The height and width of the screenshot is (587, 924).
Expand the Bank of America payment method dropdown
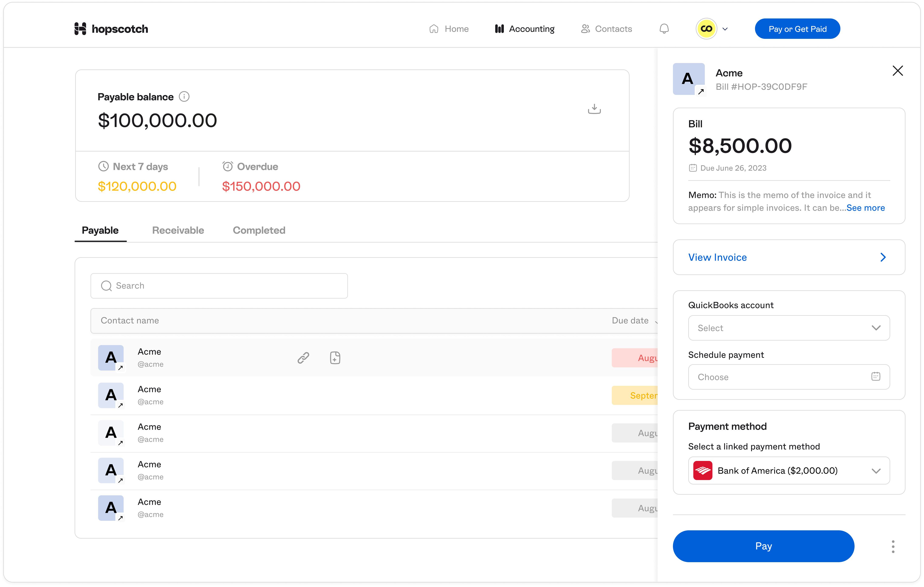(x=788, y=470)
